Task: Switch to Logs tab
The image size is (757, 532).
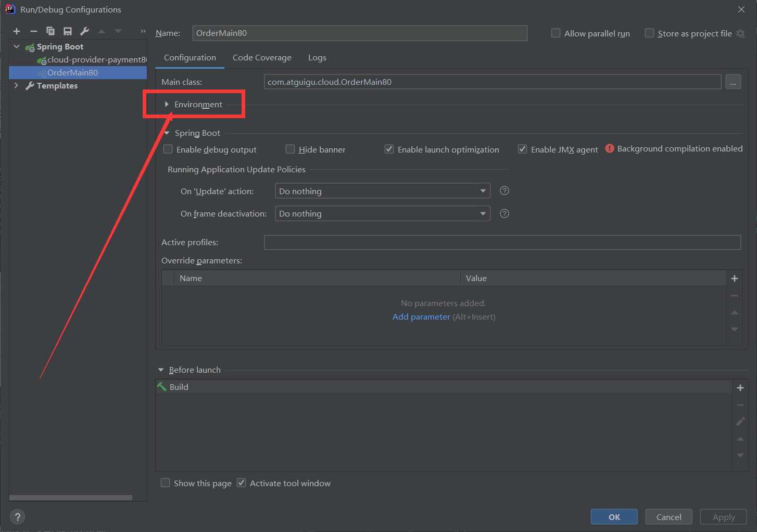Action: [317, 58]
